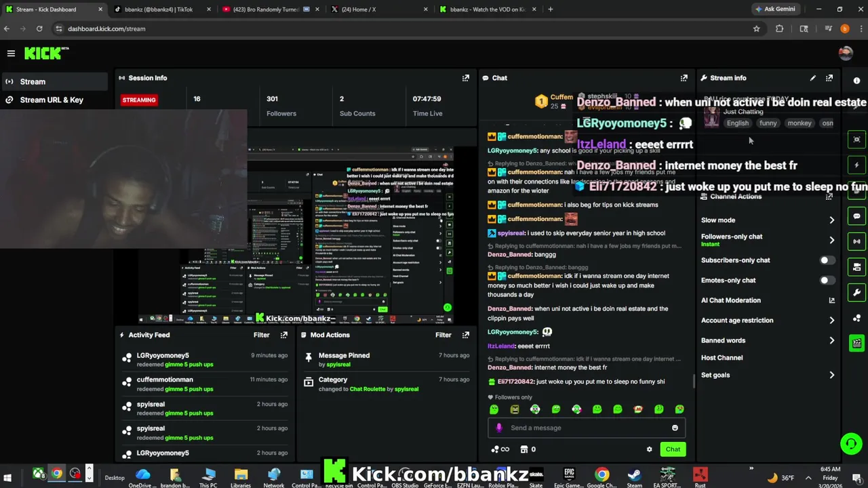Open Rust from the taskbar
The height and width of the screenshot is (488, 868).
click(700, 476)
